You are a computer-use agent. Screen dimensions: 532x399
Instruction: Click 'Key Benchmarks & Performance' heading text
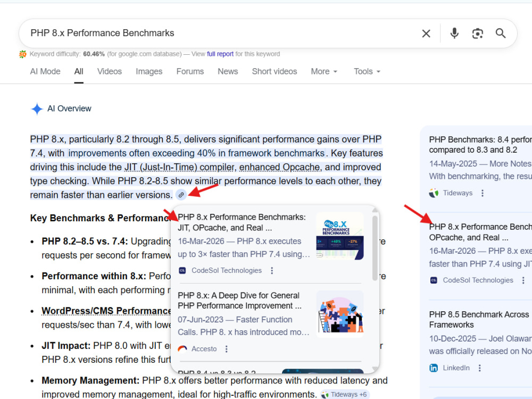click(x=101, y=218)
